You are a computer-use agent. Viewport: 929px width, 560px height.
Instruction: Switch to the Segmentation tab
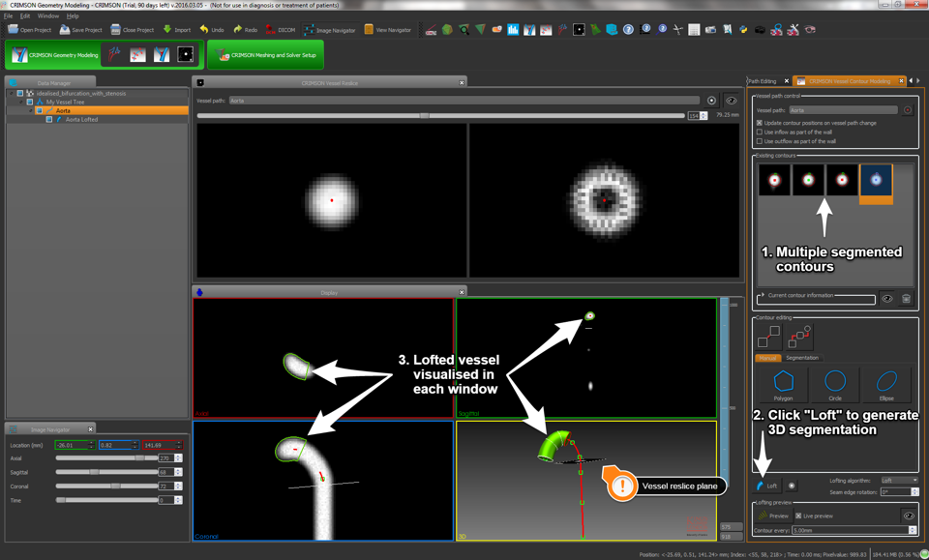point(801,358)
